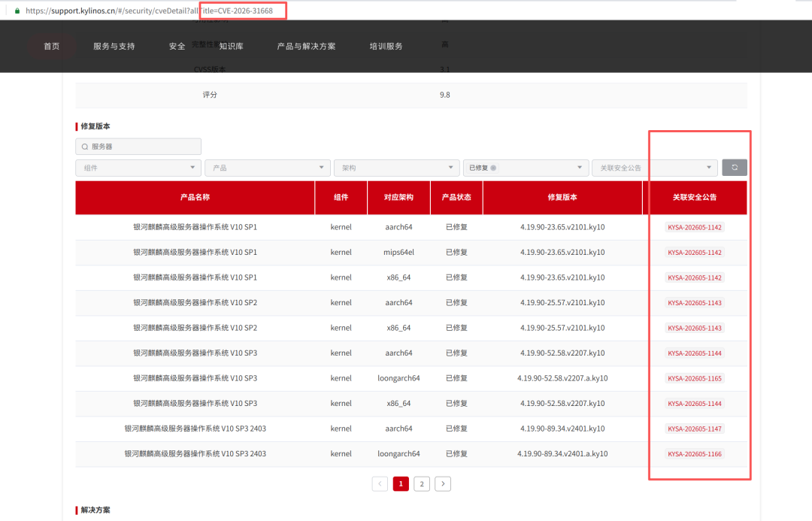Click the 关联安全公告 column header
This screenshot has width=812, height=521.
click(695, 197)
